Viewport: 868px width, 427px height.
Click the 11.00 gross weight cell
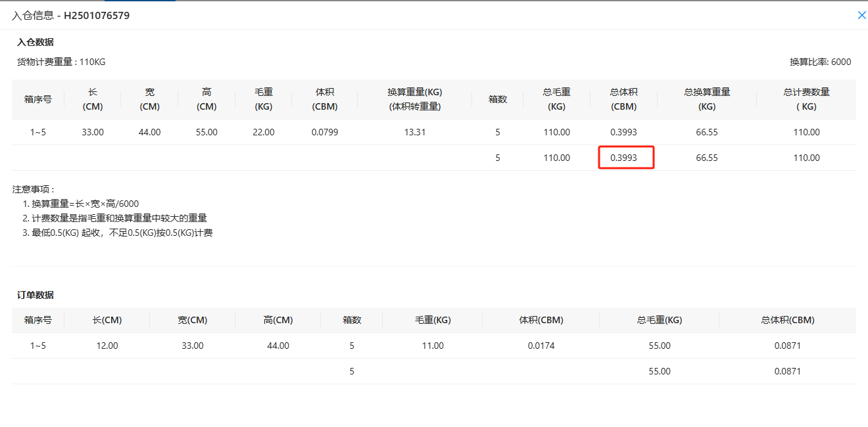(x=433, y=346)
